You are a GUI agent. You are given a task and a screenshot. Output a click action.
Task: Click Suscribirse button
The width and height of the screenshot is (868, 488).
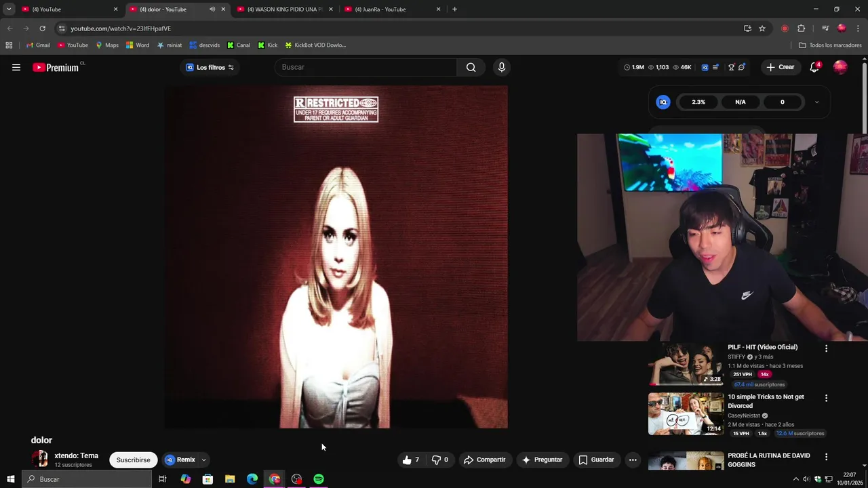(133, 460)
